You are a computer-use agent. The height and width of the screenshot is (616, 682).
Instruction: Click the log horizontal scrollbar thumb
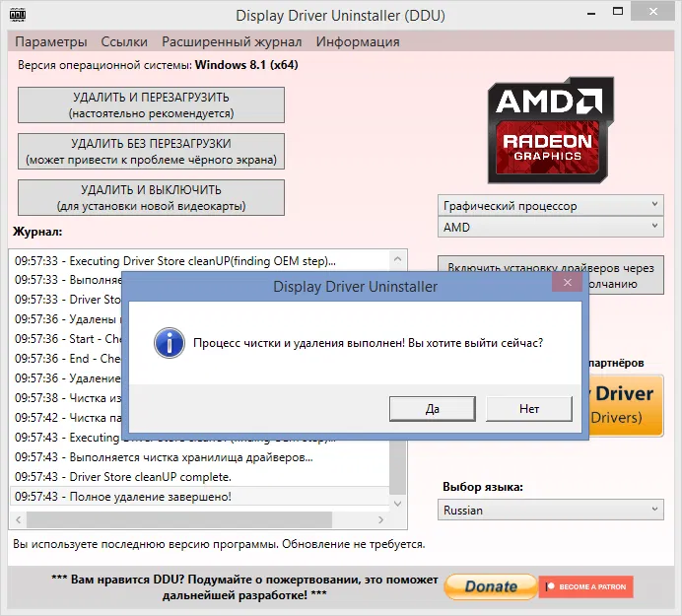click(179, 519)
